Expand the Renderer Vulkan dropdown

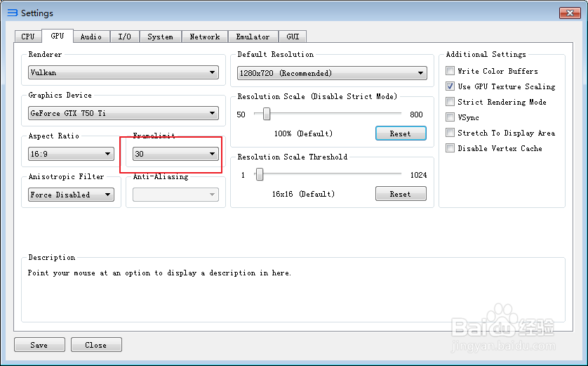(x=123, y=72)
